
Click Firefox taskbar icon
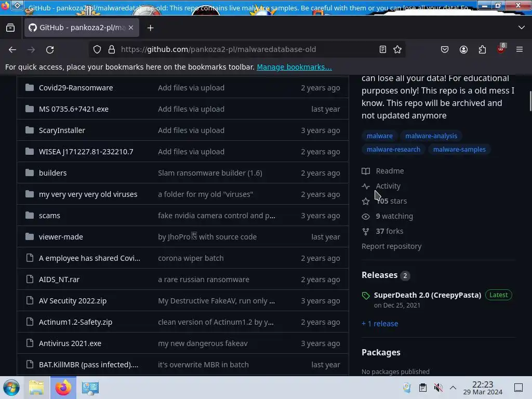click(x=63, y=388)
